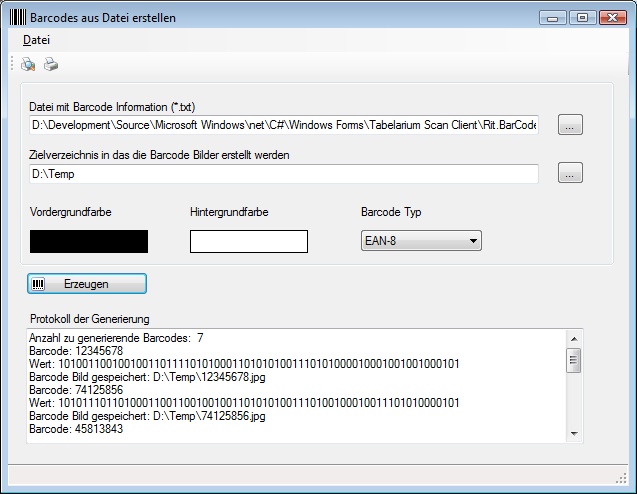Click the protocol log scroll down arrow
The image size is (637, 494).
[x=574, y=434]
